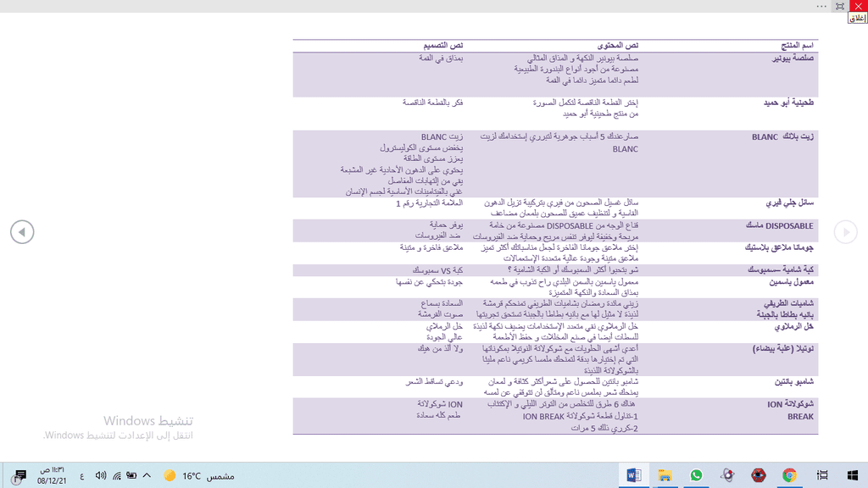Open the three-dots options menu in the title bar

821,6
